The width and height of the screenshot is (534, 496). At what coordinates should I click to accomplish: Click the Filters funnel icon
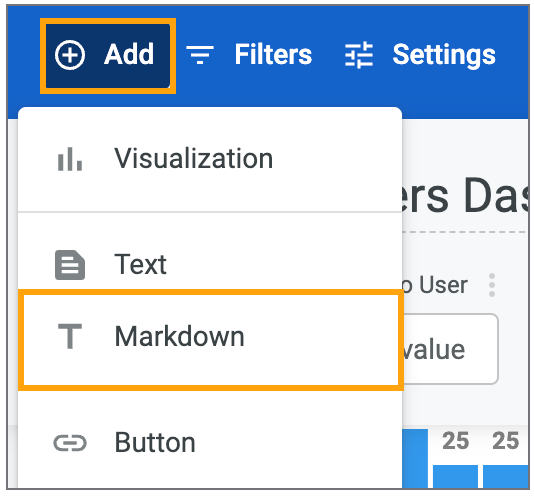[x=200, y=55]
